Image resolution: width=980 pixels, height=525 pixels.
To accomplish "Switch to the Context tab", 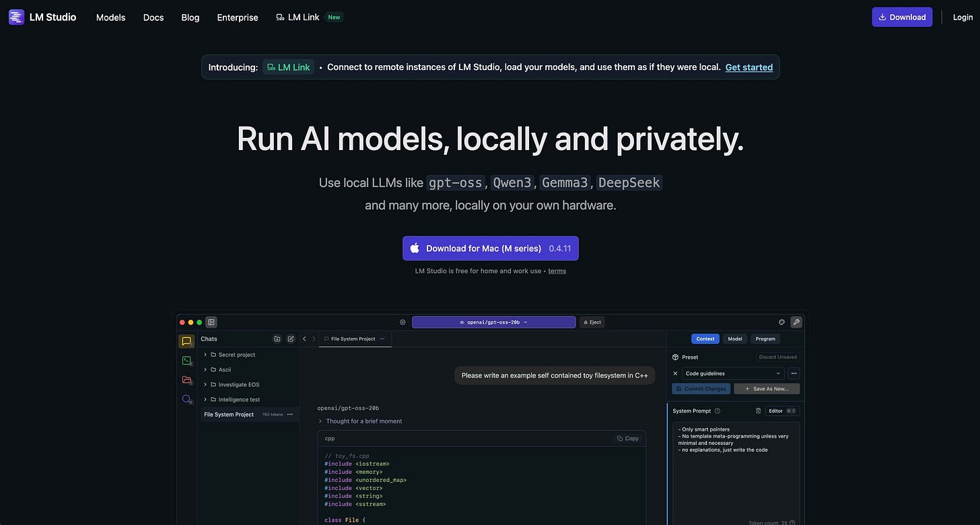I will (705, 339).
